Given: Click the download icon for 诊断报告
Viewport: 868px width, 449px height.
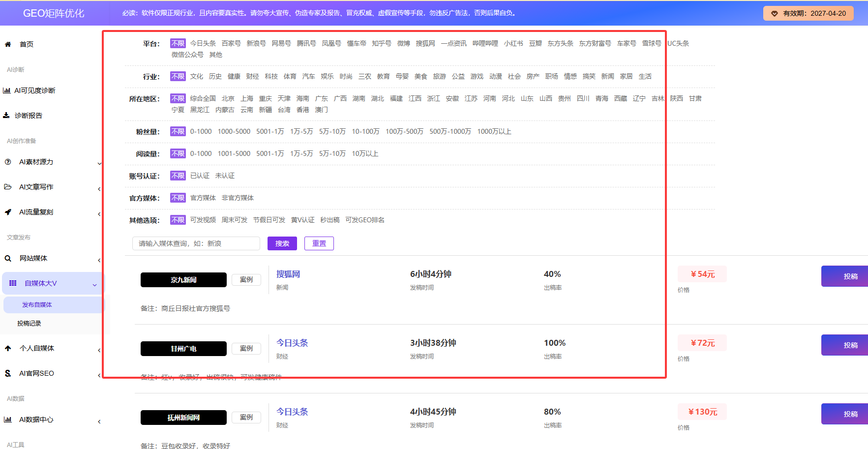Looking at the screenshot, I should point(6,116).
